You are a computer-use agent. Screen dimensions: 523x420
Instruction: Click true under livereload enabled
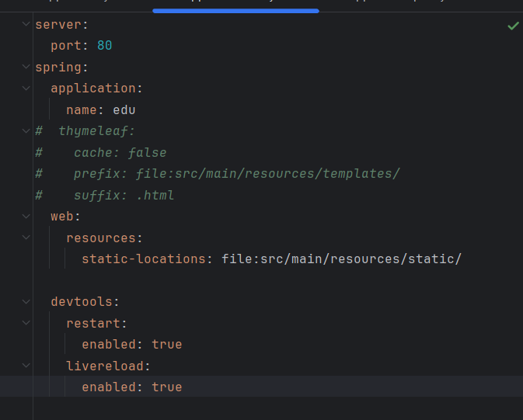click(x=167, y=387)
